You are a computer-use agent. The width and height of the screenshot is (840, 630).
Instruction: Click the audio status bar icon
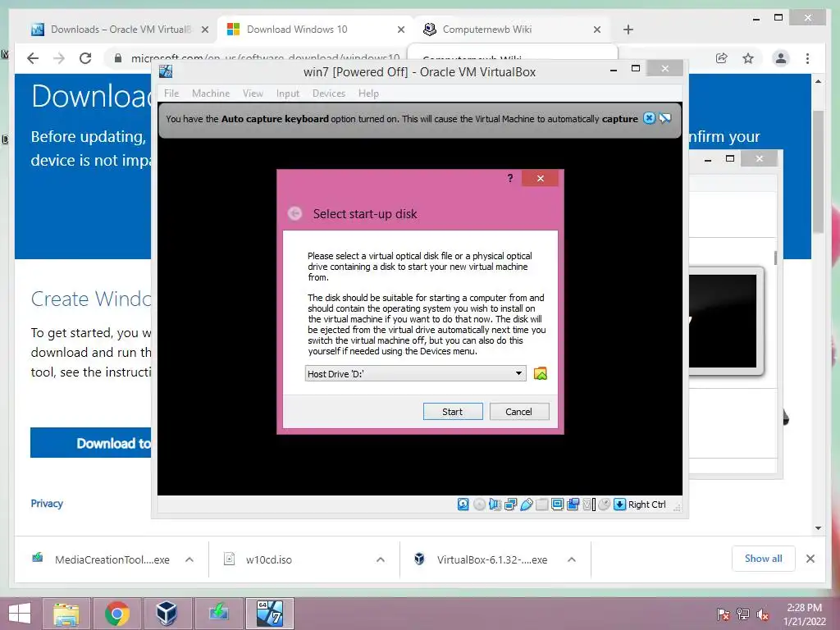click(x=495, y=504)
